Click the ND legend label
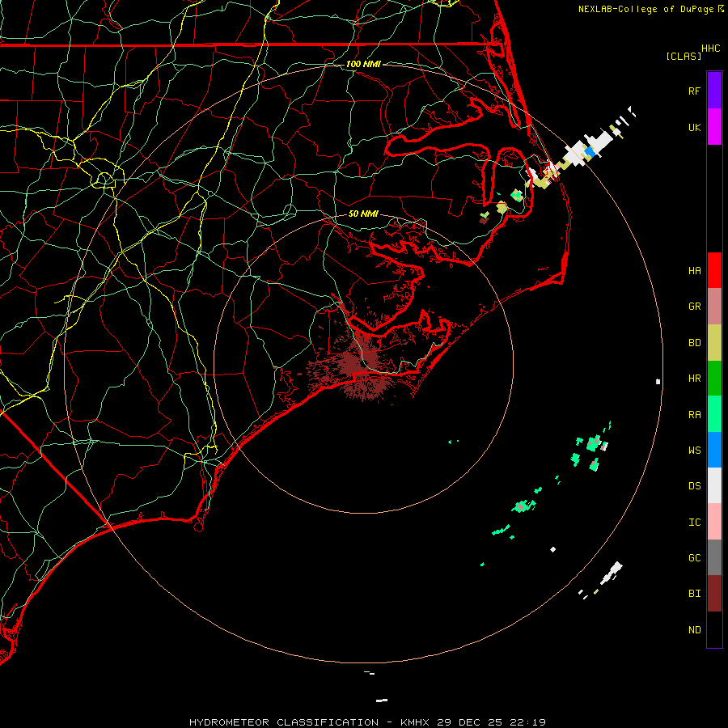Image resolution: width=728 pixels, height=728 pixels. 694,630
